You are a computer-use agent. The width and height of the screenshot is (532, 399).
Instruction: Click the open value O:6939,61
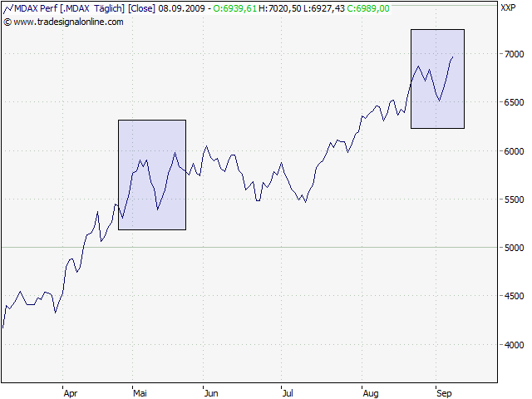pyautogui.click(x=234, y=8)
